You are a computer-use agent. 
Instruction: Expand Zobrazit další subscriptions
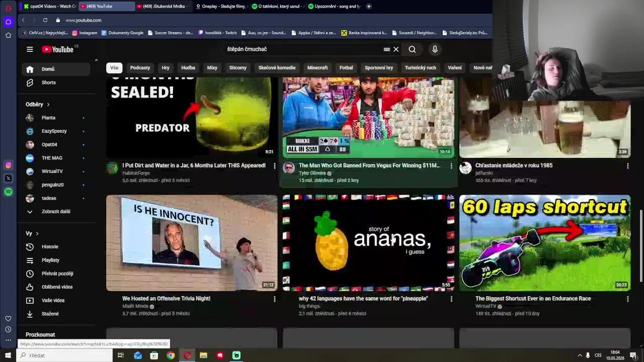click(x=56, y=212)
